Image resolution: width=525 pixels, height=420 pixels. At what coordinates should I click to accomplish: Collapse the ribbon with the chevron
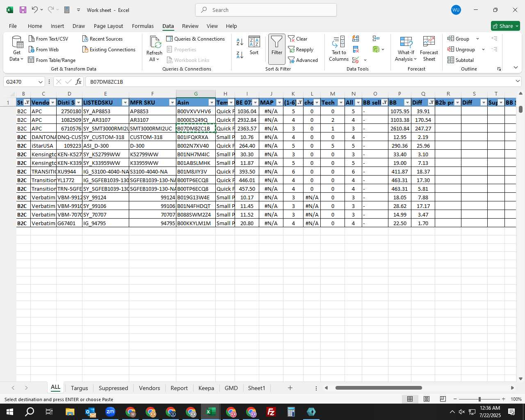(516, 68)
